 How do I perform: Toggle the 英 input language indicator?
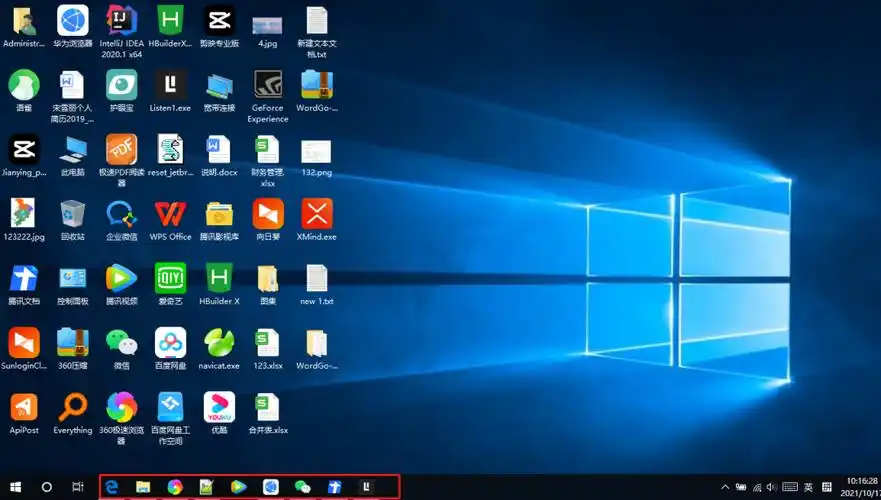click(x=808, y=487)
